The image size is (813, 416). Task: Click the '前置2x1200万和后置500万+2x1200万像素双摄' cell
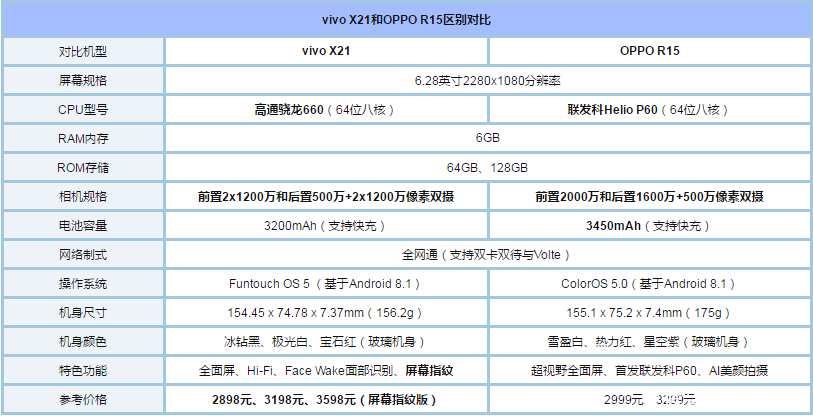coord(326,197)
